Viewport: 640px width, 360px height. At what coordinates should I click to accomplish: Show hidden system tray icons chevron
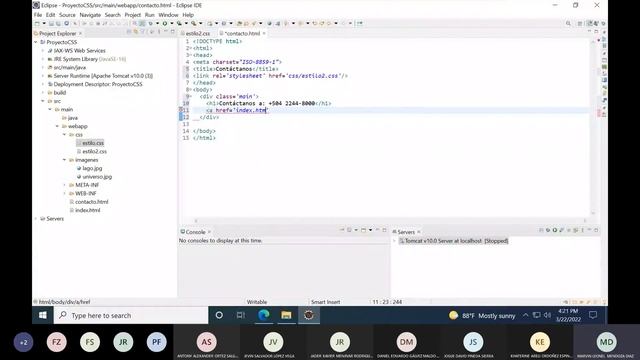pyautogui.click(x=526, y=315)
